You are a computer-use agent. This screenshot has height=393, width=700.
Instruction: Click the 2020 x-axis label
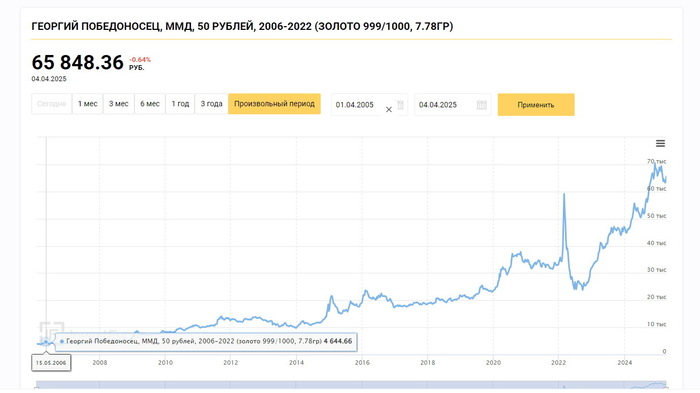(x=493, y=363)
